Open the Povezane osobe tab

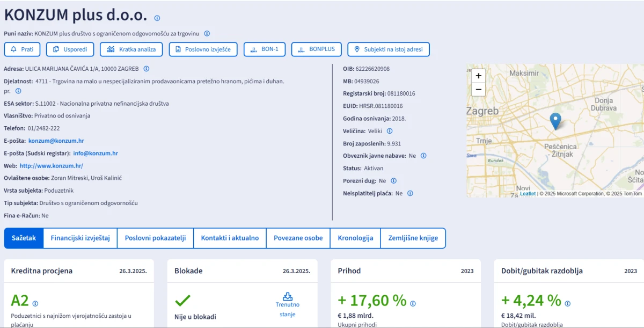[298, 238]
